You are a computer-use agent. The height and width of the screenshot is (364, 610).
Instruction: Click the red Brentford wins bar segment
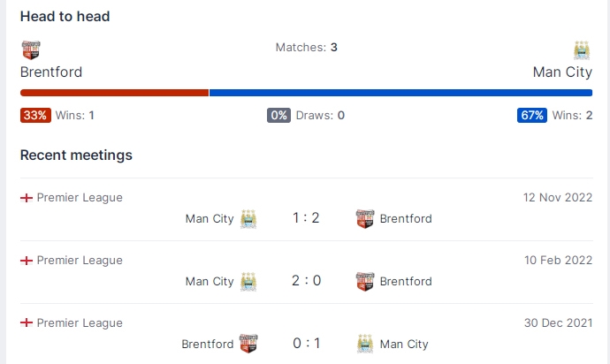click(x=114, y=93)
